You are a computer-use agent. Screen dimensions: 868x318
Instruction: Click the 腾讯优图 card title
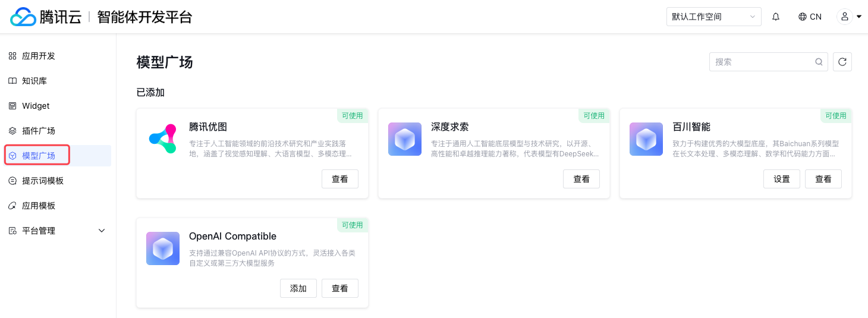coord(208,127)
